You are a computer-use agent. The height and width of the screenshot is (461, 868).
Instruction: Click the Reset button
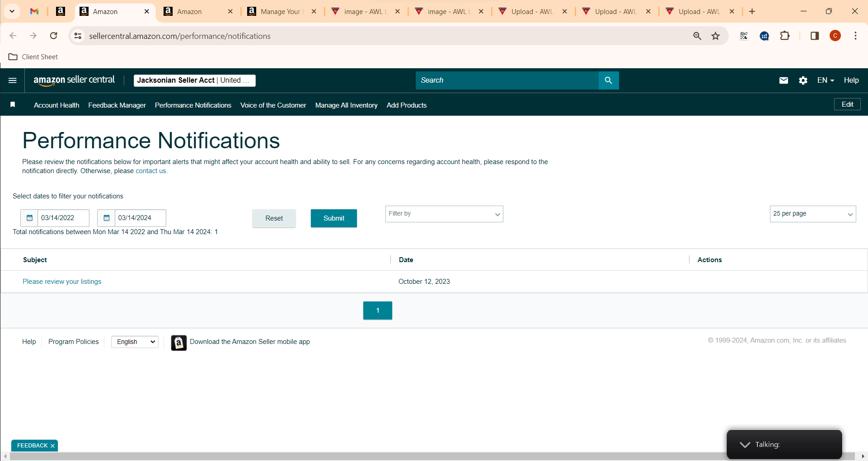(x=274, y=218)
